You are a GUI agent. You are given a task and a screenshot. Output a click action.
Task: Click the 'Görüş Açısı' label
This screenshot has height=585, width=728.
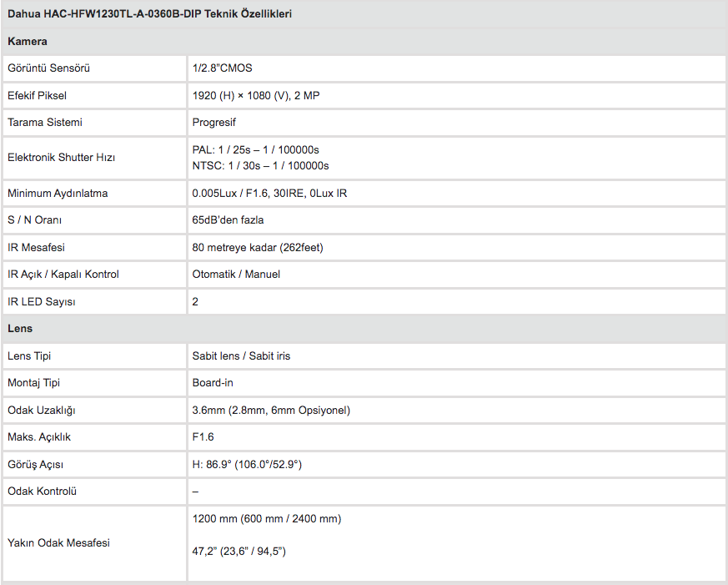click(35, 465)
